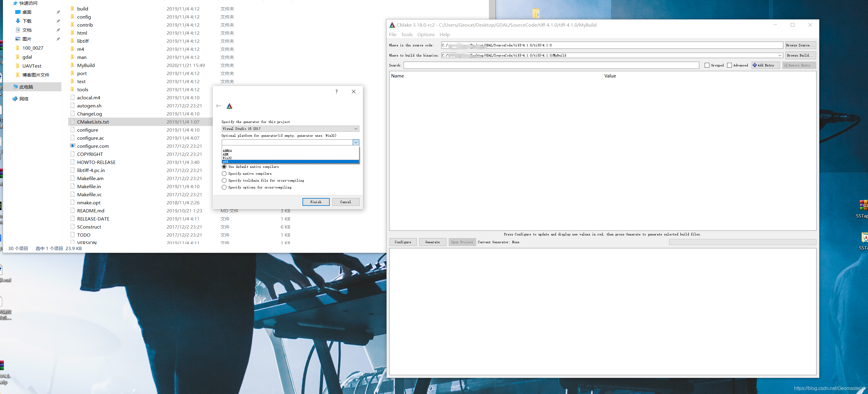Click the Browse Source button
This screenshot has width=868, height=394.
(800, 45)
